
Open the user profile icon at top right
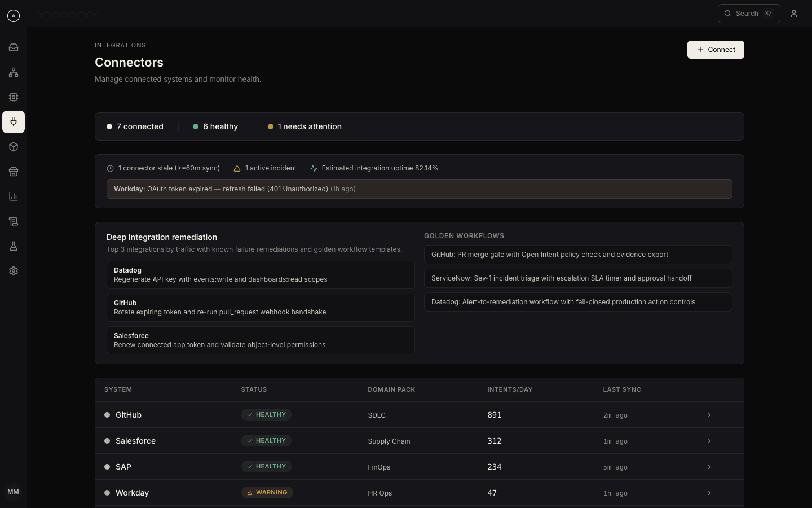794,14
